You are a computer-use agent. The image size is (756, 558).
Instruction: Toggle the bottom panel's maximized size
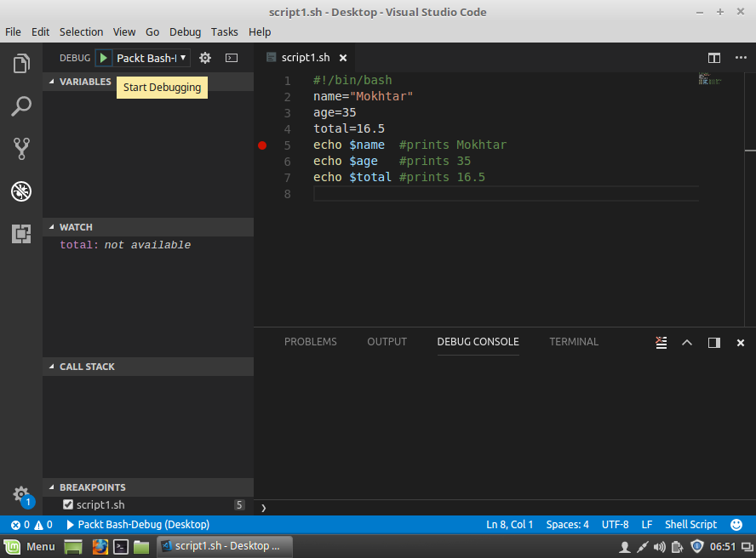(687, 342)
